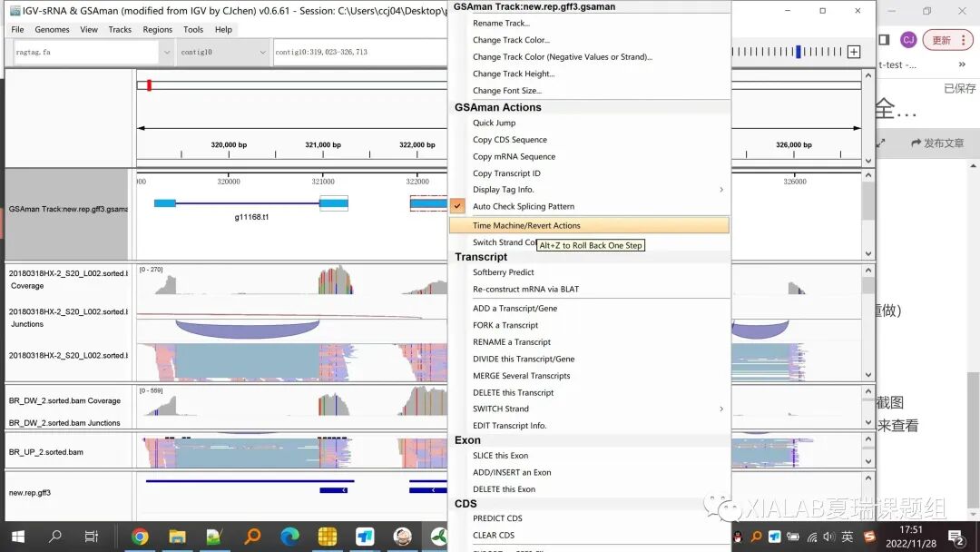Click the volume speaker tray icon
The height and width of the screenshot is (552, 980).
point(828,537)
